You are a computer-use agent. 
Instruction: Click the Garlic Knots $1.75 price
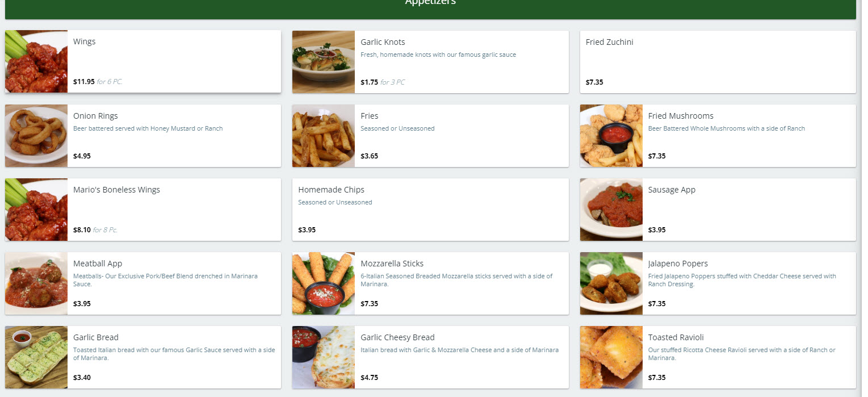[369, 82]
